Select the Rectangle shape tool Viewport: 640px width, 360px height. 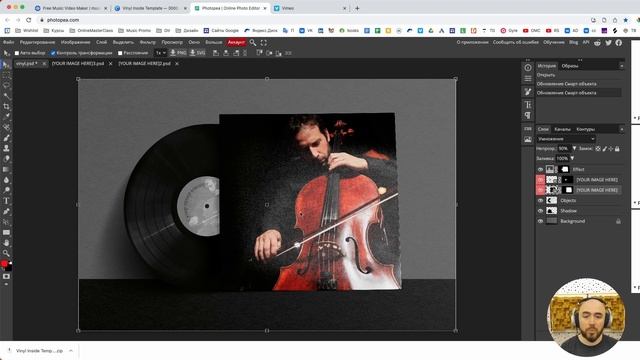point(6,232)
